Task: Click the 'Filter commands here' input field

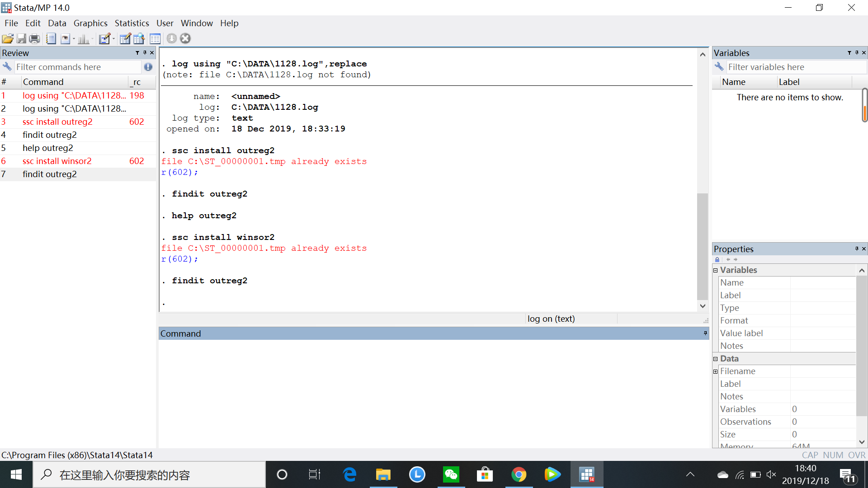Action: tap(77, 67)
